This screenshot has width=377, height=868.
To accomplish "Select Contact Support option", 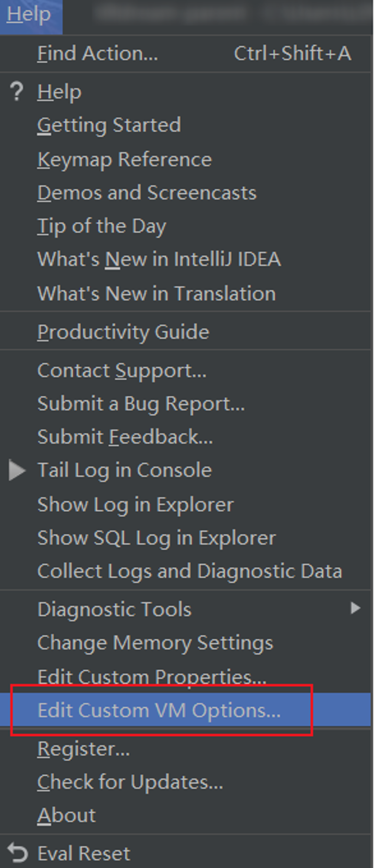I will (x=186, y=371).
